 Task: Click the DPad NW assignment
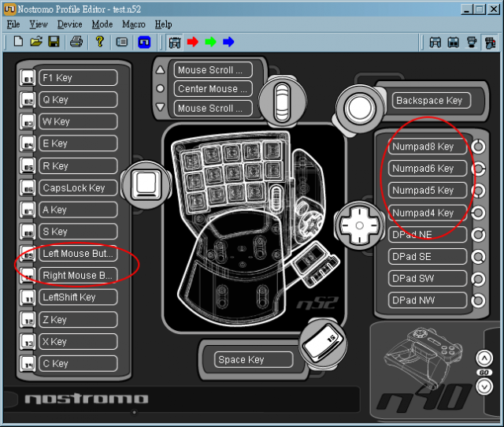click(x=428, y=300)
